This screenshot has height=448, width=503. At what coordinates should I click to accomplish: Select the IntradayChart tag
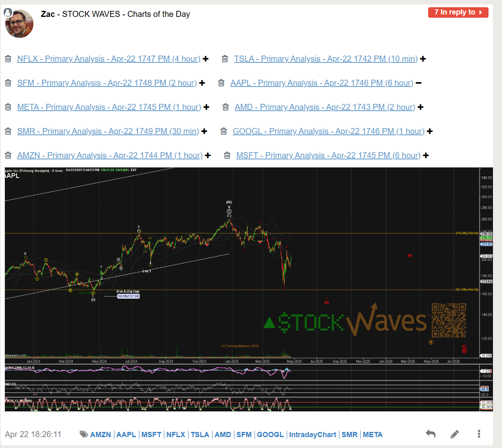[x=313, y=435]
